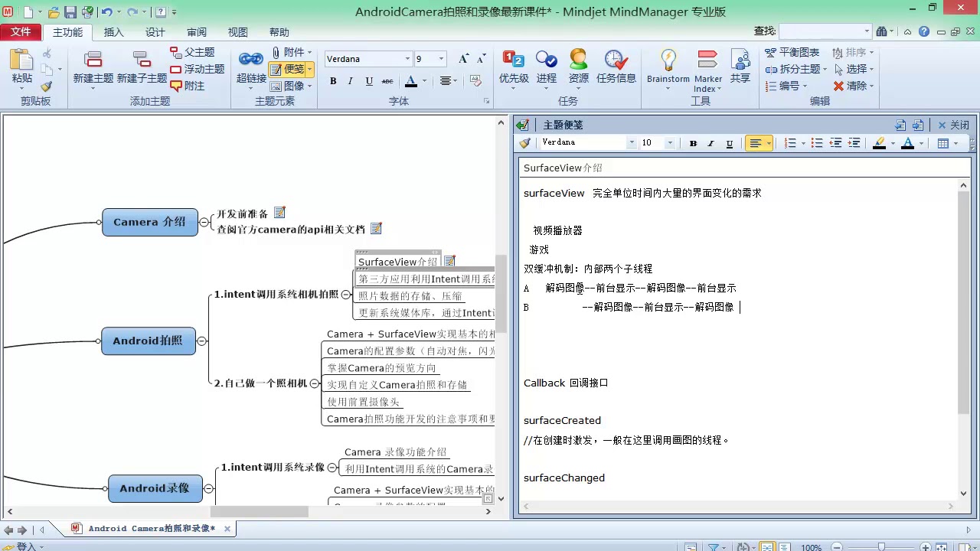The width and height of the screenshot is (980, 551).
Task: Switch to the 设计 ribbon tab
Action: (155, 32)
